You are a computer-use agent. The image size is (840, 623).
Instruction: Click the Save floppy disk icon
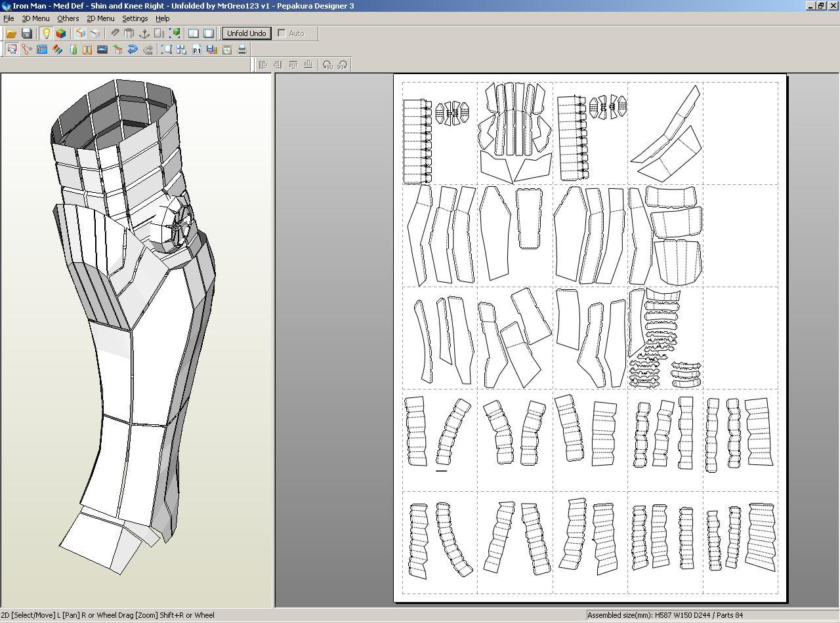[27, 33]
